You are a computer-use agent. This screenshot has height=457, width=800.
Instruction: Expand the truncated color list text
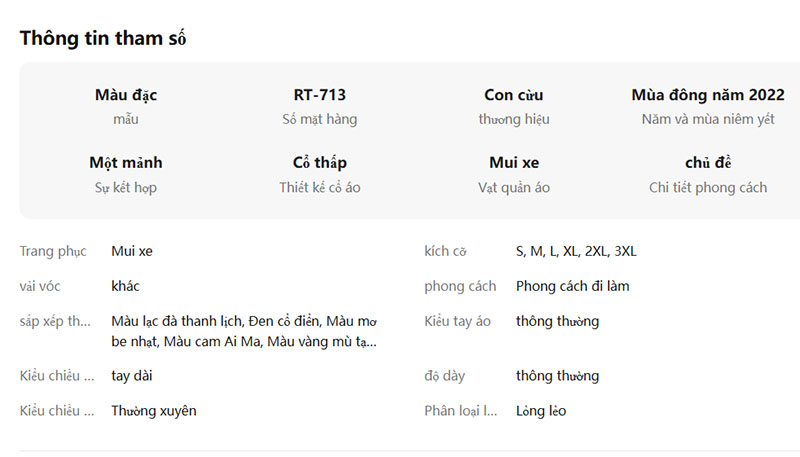[245, 331]
